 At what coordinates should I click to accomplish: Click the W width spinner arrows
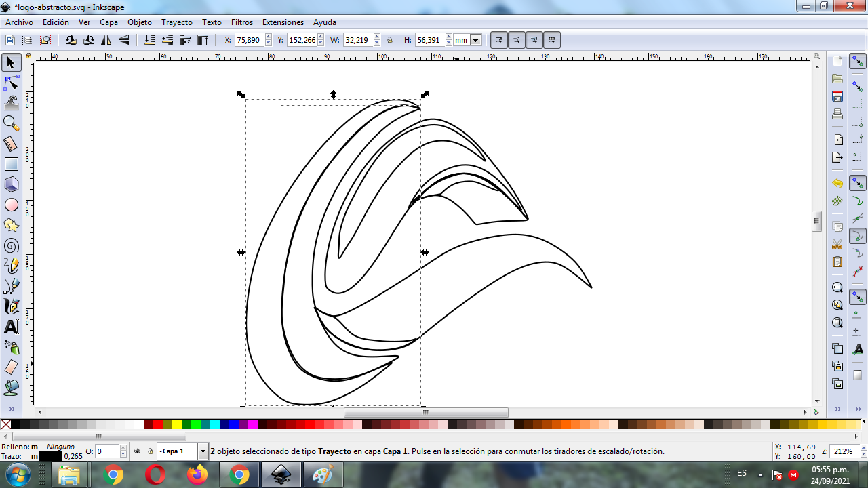378,40
